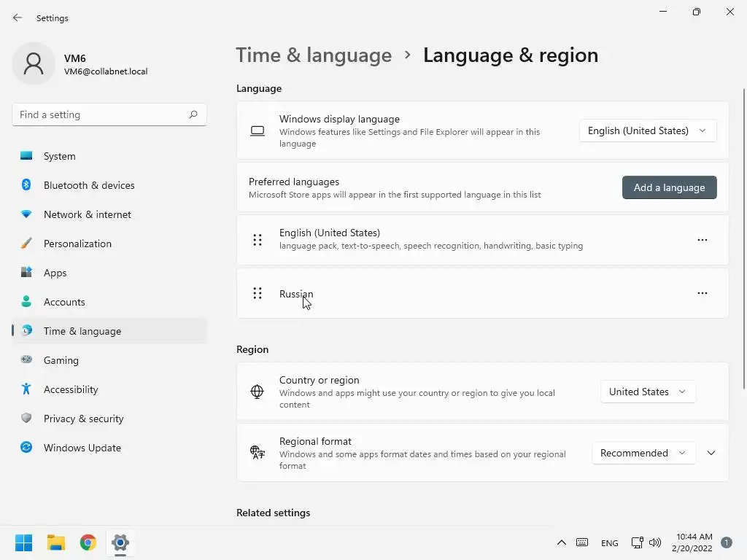
Task: Click the Add a language button
Action: pos(670,187)
